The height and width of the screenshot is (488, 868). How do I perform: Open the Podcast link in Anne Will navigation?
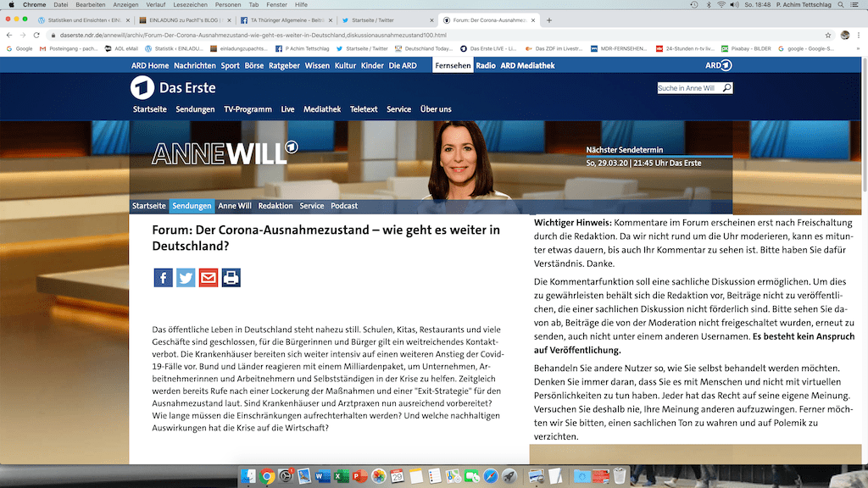point(344,206)
